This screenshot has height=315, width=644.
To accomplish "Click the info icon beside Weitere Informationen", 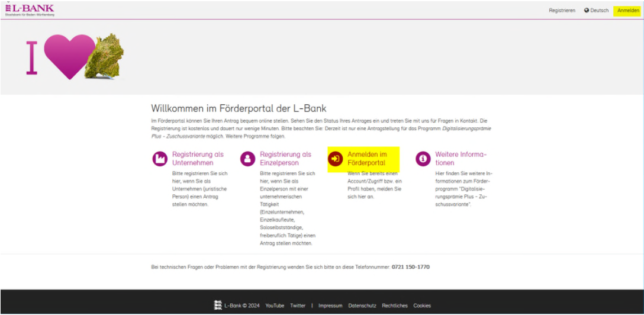I will click(x=423, y=159).
